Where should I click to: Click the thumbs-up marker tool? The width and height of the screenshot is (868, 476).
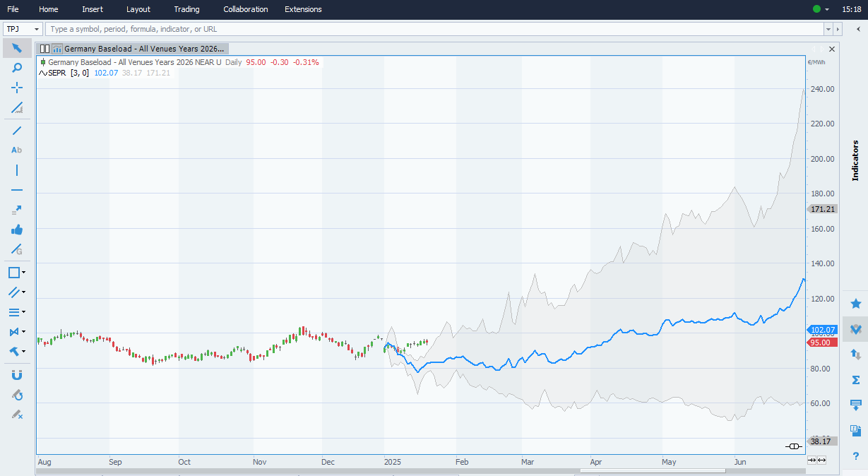[17, 230]
